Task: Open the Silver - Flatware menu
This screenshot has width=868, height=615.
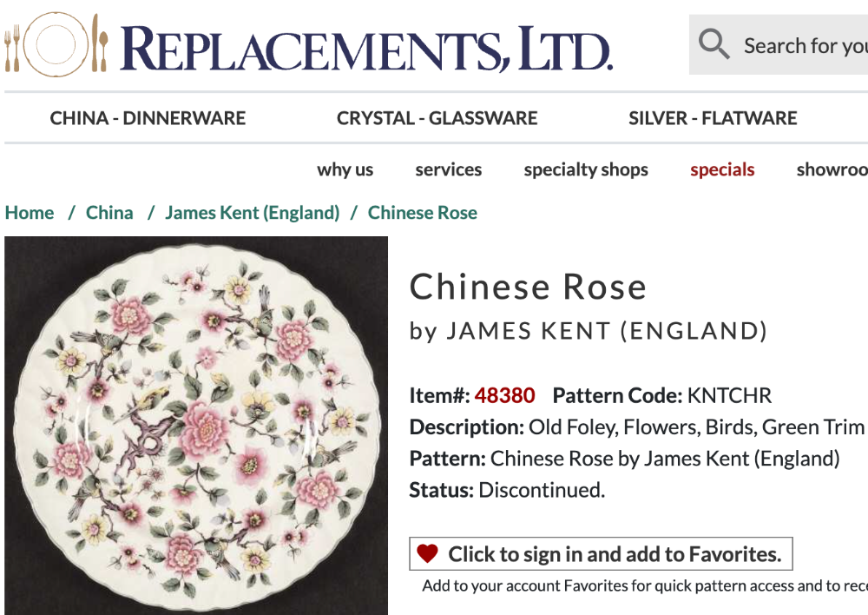Action: click(713, 118)
